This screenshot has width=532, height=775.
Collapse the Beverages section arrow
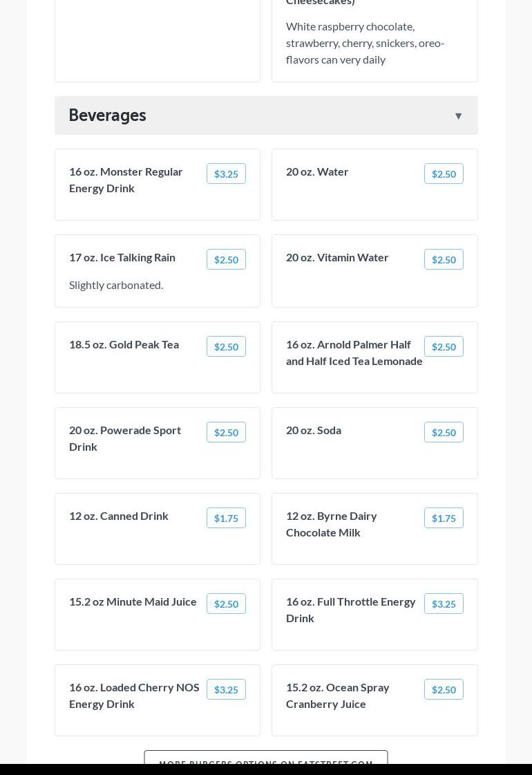tap(458, 116)
